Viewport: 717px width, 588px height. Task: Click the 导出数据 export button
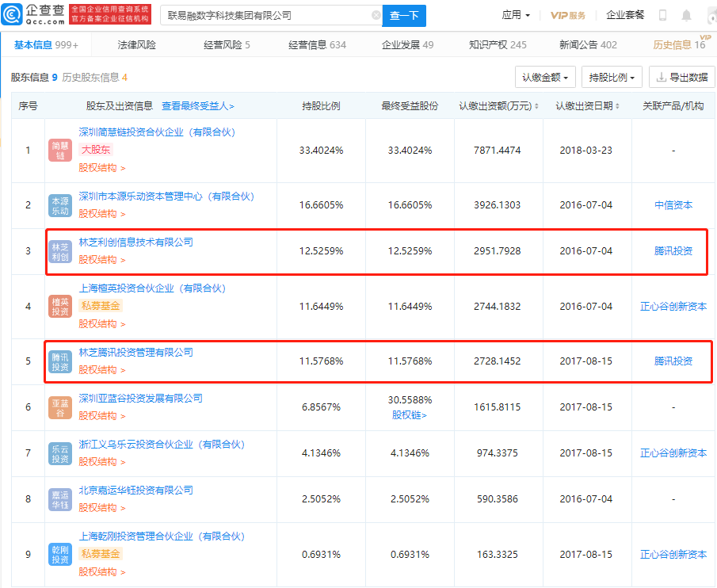coord(682,78)
